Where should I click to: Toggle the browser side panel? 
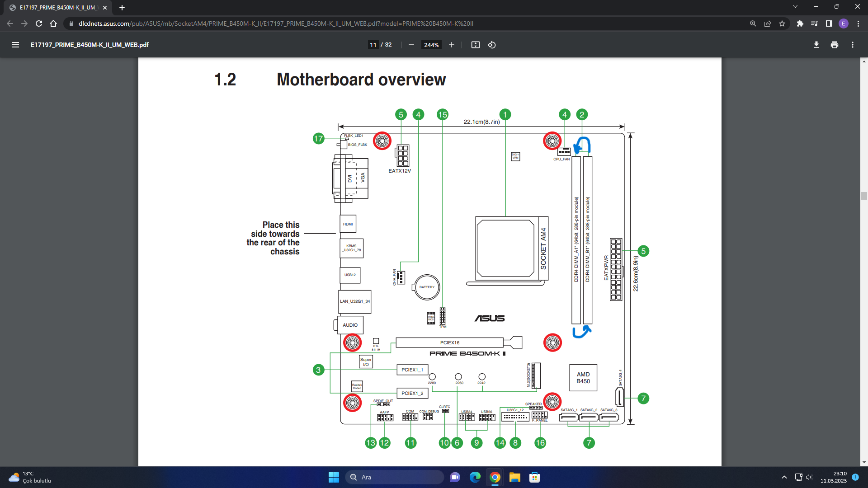click(x=829, y=23)
